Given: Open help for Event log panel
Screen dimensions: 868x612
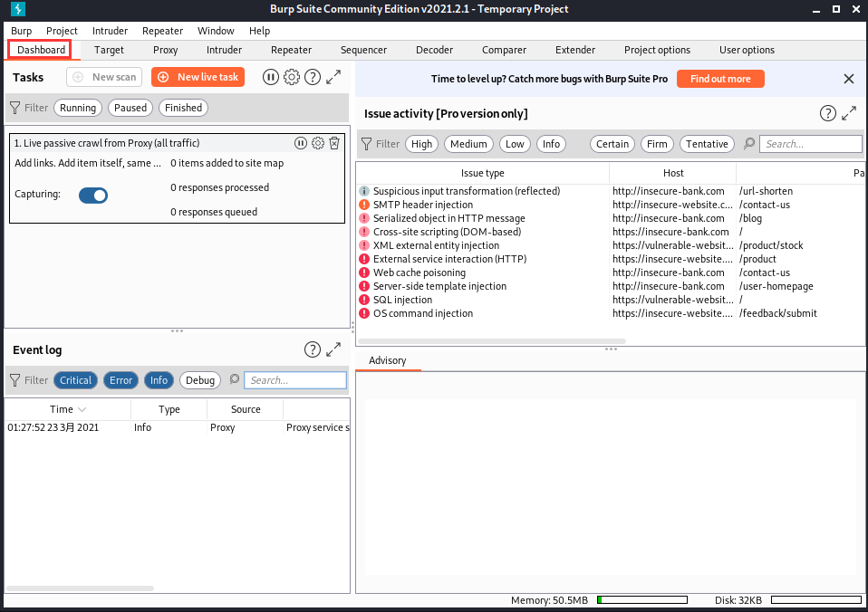Looking at the screenshot, I should 313,349.
